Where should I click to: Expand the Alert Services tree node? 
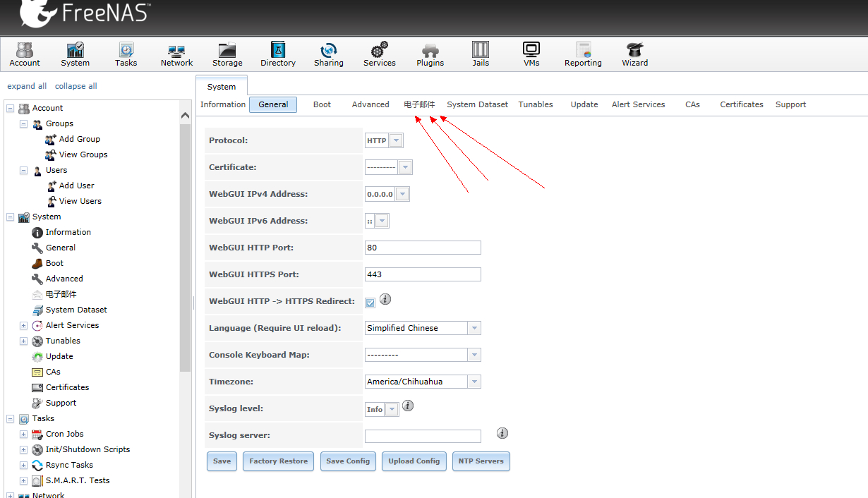(x=23, y=325)
